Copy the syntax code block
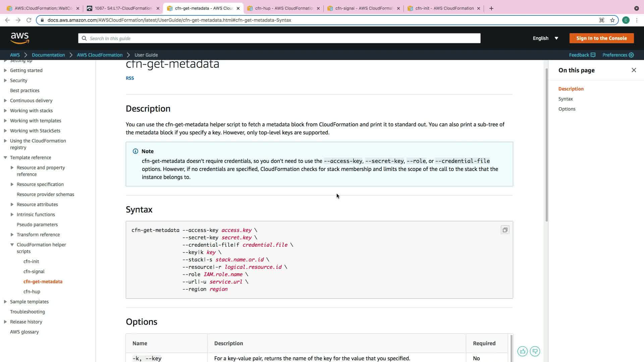 [505, 230]
